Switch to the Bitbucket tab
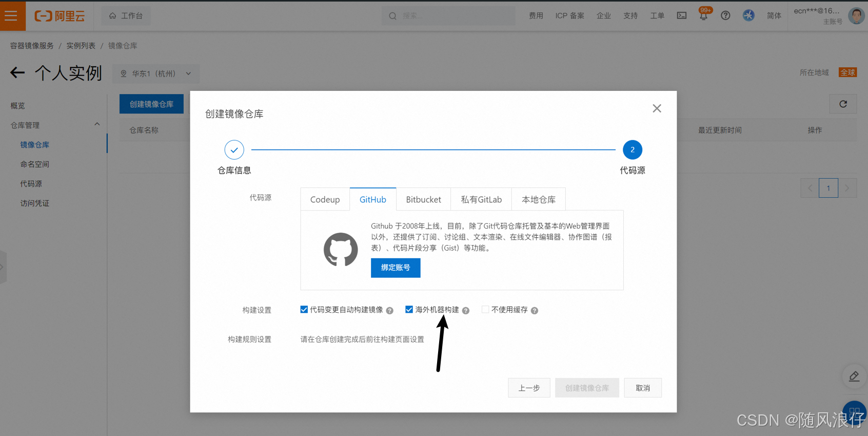The image size is (868, 436). tap(424, 199)
